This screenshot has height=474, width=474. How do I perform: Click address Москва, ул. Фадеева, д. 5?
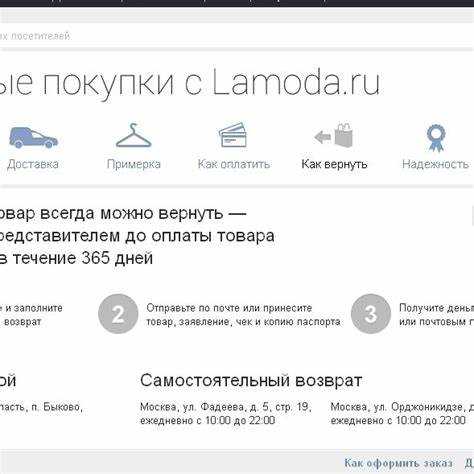[x=226, y=407]
